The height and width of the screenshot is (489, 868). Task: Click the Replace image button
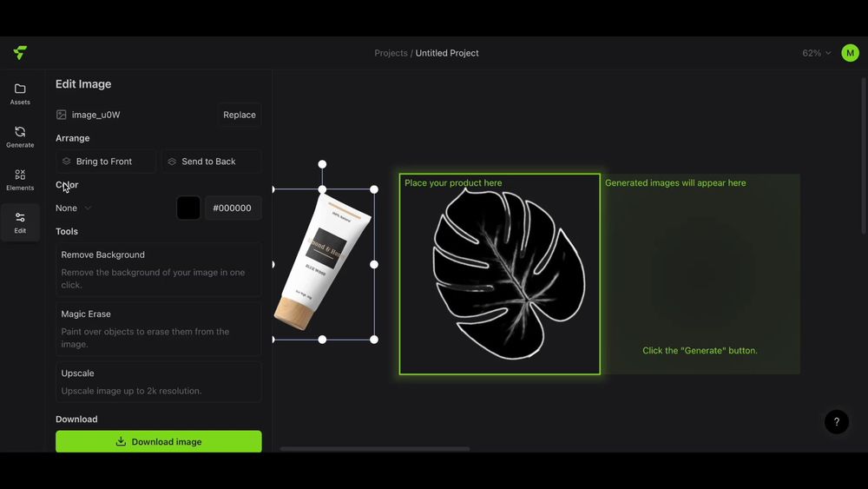239,115
